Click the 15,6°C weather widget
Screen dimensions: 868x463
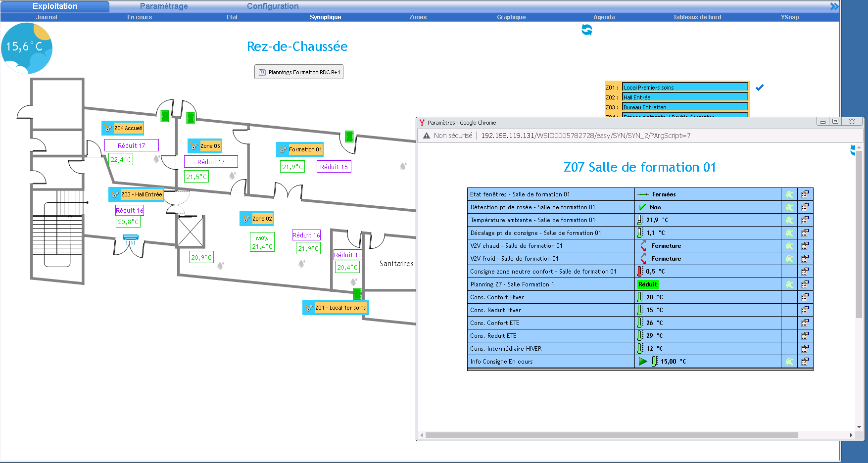27,48
